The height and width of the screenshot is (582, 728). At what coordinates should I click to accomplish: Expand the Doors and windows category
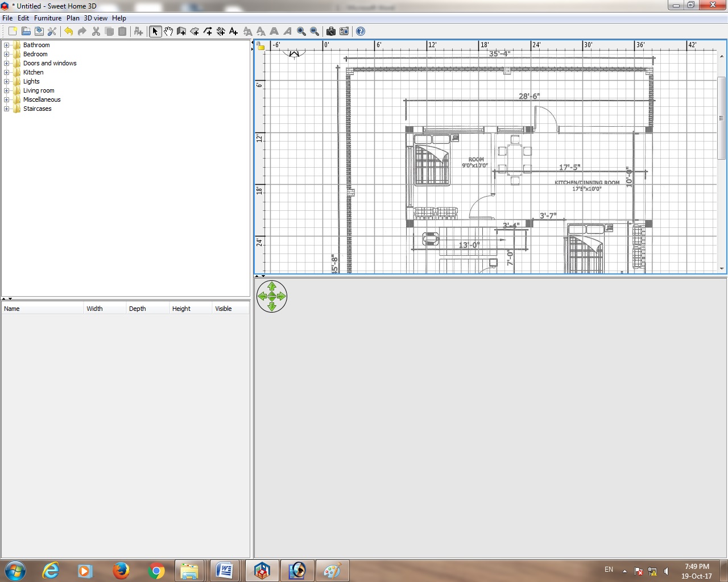point(6,63)
